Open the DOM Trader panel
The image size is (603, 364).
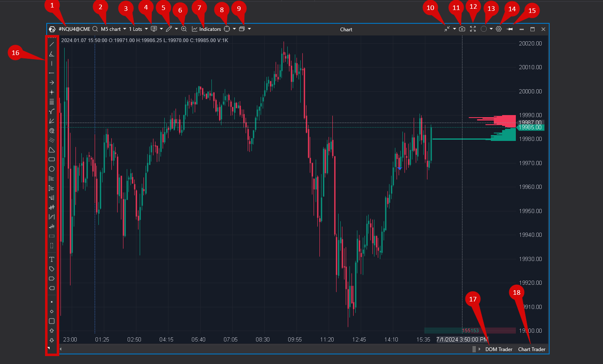pyautogui.click(x=499, y=349)
